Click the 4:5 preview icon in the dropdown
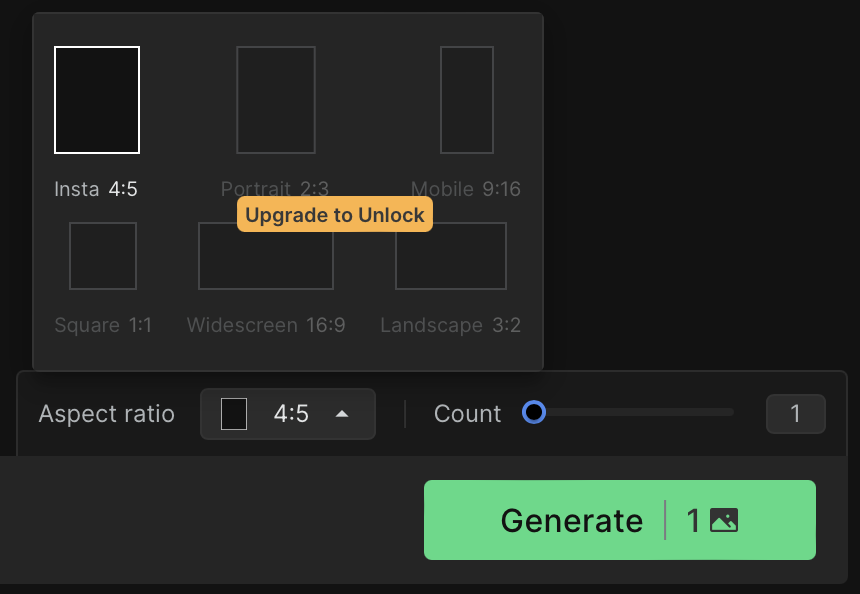 pos(234,414)
